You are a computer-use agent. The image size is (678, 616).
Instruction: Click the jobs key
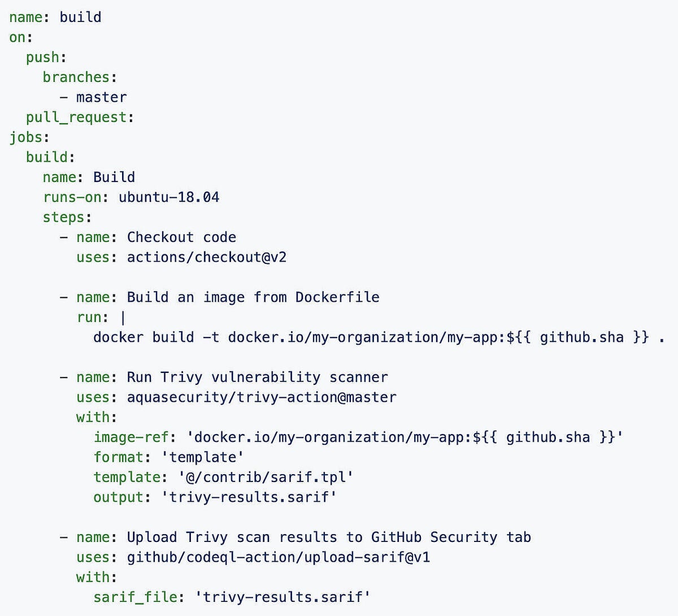tap(26, 137)
